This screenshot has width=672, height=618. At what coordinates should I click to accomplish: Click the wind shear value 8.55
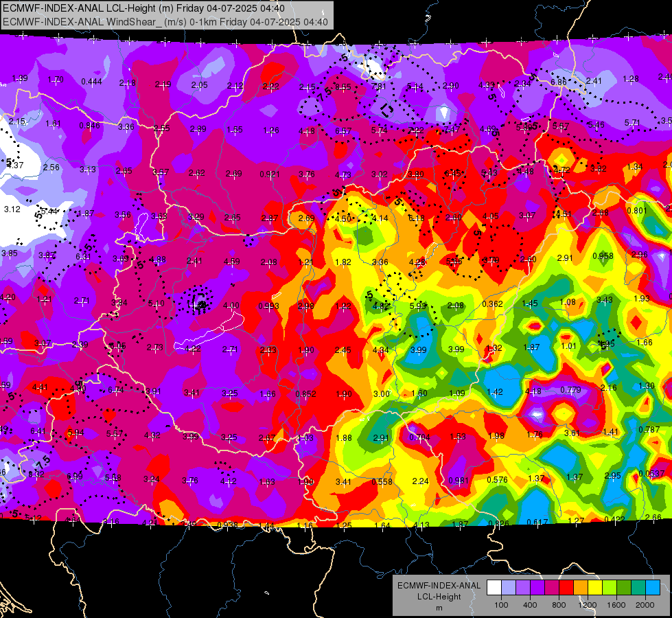(x=343, y=87)
